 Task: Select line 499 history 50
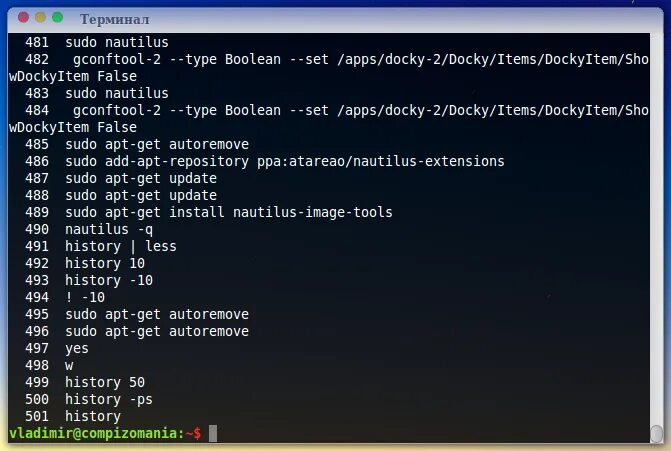[85, 382]
